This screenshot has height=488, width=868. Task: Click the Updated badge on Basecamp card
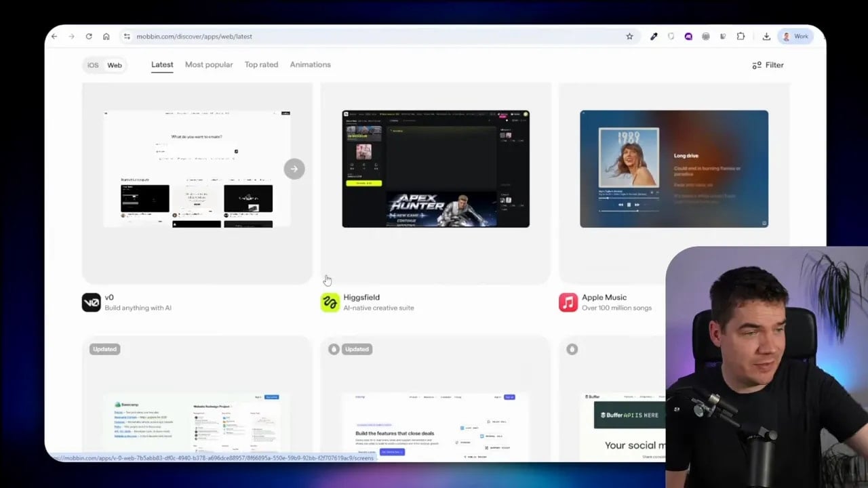(x=104, y=349)
